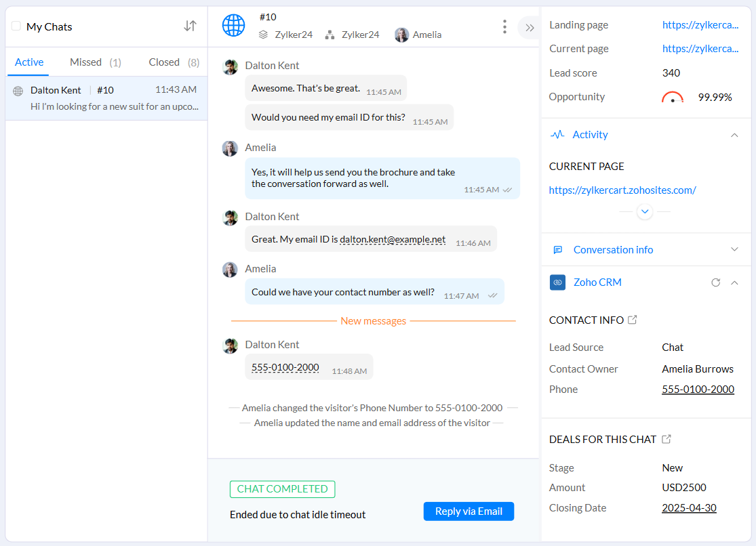This screenshot has height=546, width=756.
Task: Open Deals For This Chat external link icon
Action: pyautogui.click(x=666, y=439)
